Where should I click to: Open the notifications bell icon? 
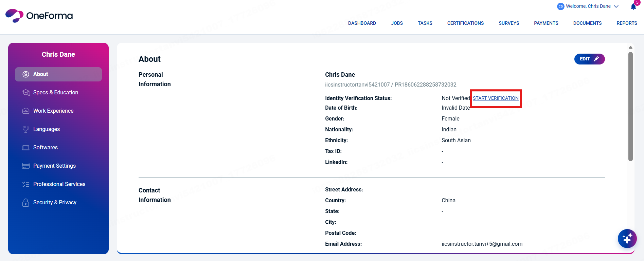click(x=633, y=7)
